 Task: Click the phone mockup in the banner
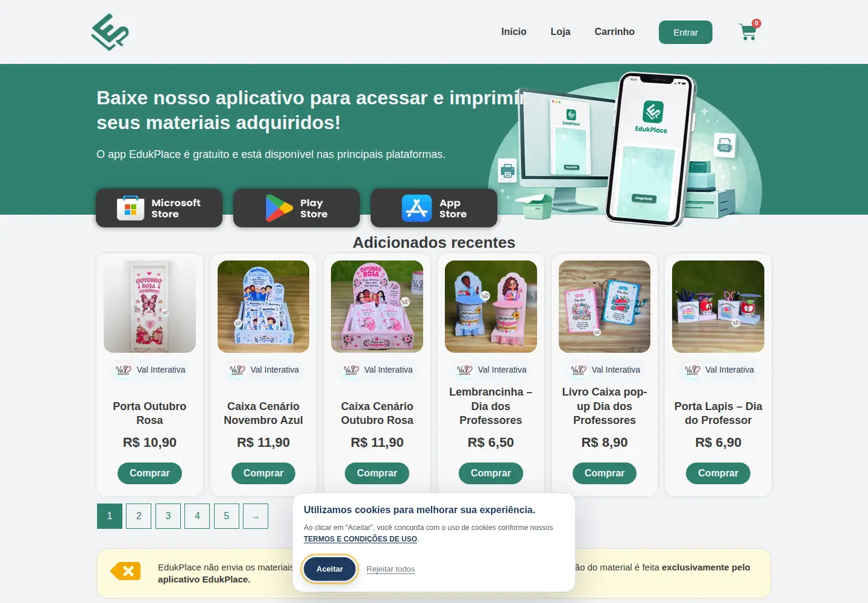click(x=651, y=150)
